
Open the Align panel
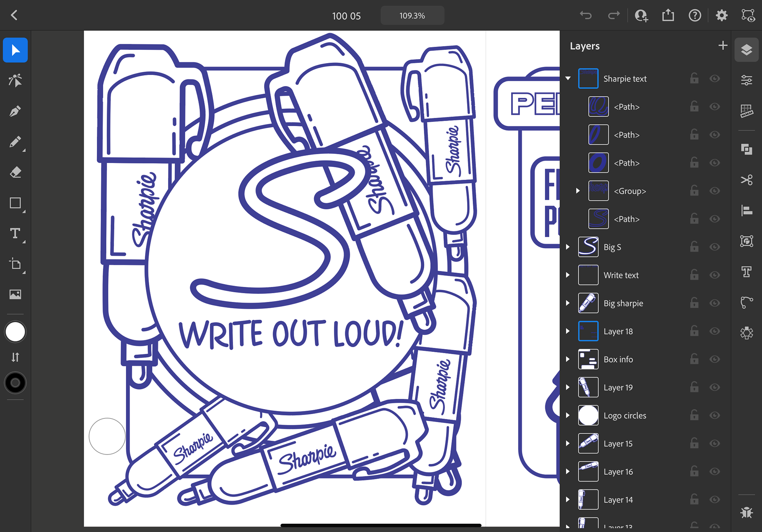tap(747, 210)
